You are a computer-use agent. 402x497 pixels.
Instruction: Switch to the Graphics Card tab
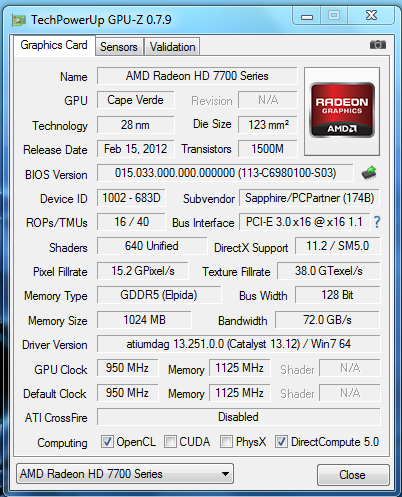click(54, 45)
